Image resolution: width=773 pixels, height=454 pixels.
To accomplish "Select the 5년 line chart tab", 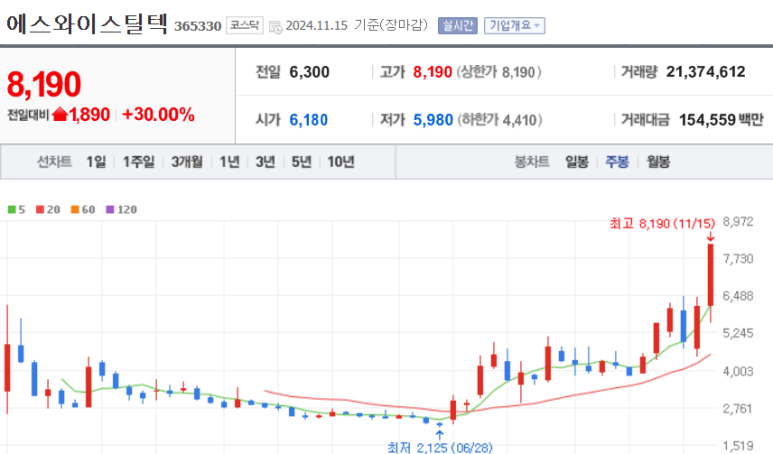I will click(301, 162).
